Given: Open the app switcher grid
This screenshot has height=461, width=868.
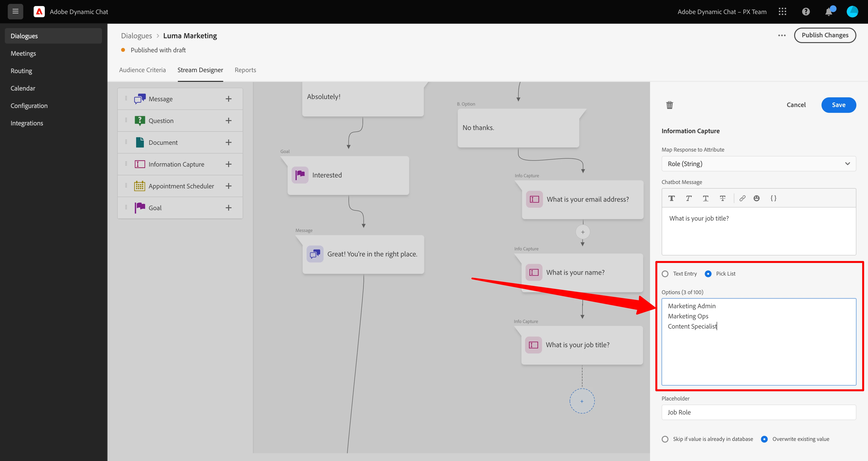Looking at the screenshot, I should point(783,12).
